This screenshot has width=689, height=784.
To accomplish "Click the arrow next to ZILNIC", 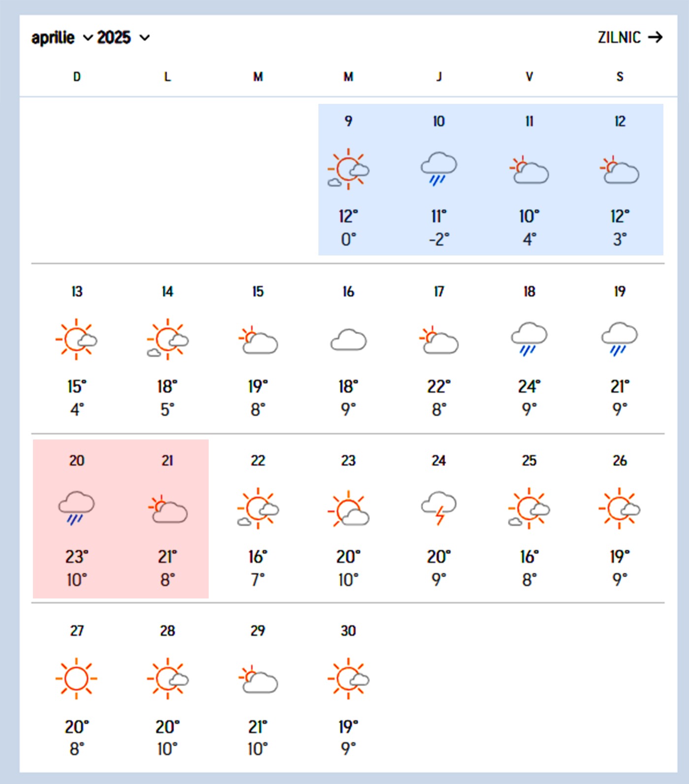I will pyautogui.click(x=655, y=37).
